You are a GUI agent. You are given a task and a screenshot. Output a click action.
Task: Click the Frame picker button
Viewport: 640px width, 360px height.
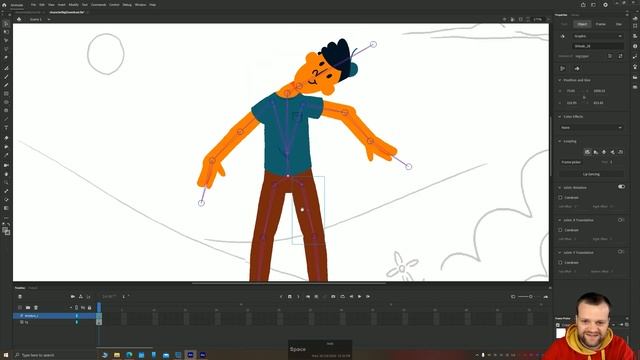click(x=571, y=162)
